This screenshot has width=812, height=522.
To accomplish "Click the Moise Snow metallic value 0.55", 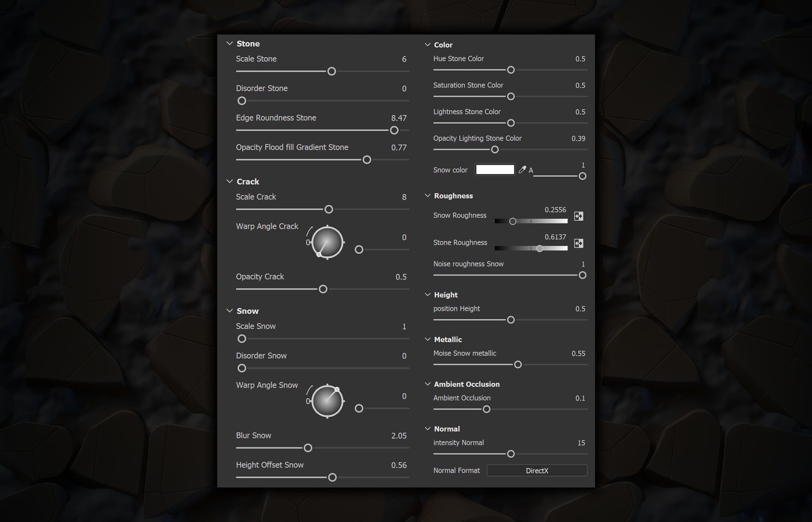I will click(578, 354).
